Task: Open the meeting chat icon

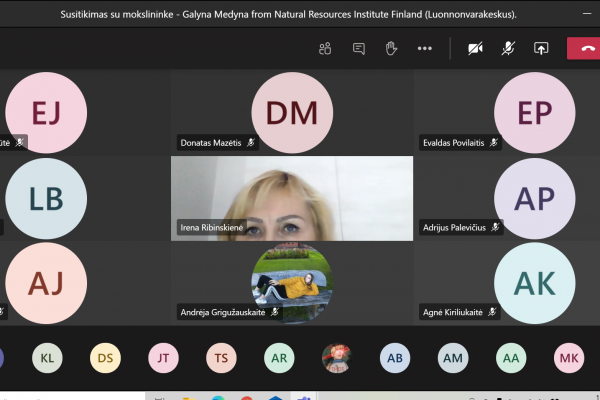Action: (359, 49)
